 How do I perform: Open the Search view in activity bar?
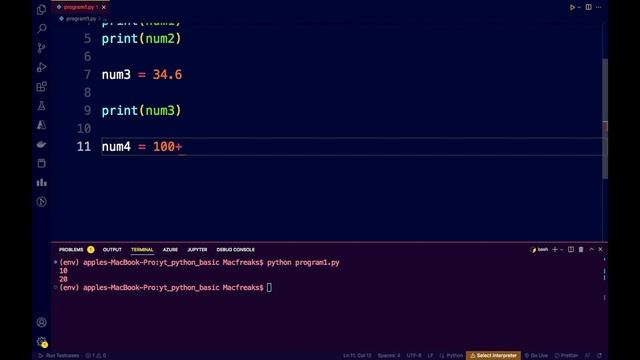pyautogui.click(x=41, y=29)
